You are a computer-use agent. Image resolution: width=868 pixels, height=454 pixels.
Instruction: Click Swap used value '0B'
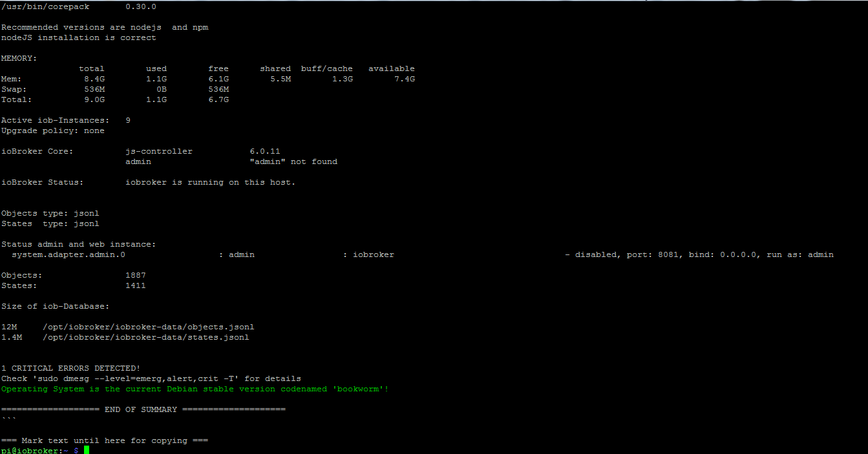[x=162, y=89]
